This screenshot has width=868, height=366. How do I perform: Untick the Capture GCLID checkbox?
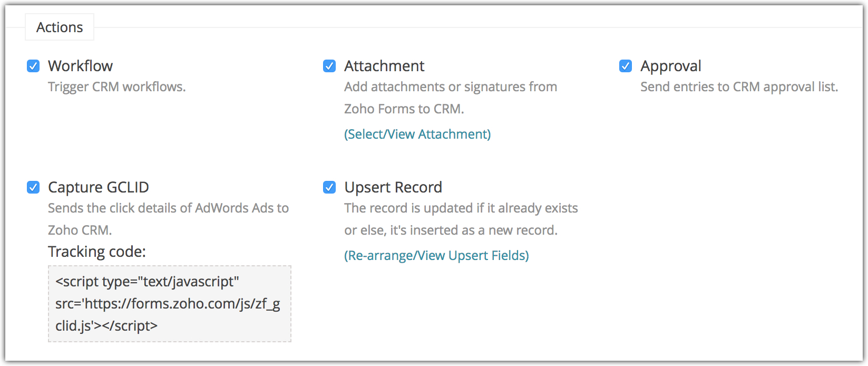pos(33,187)
